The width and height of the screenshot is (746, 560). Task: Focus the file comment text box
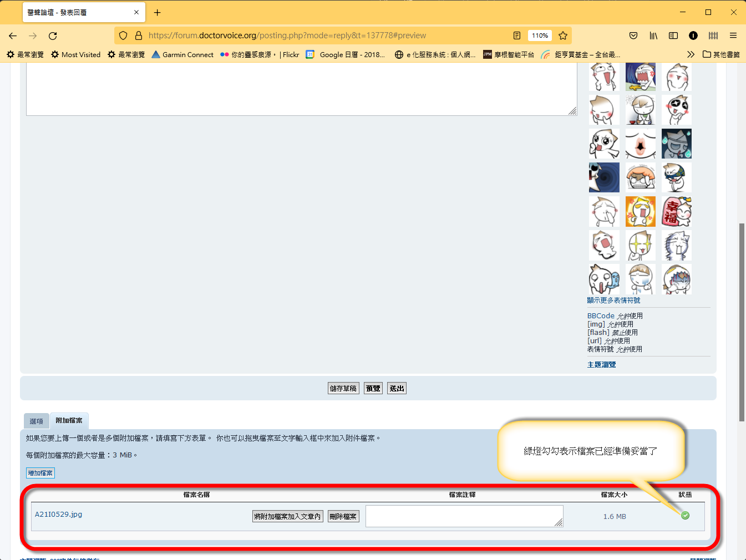(464, 516)
